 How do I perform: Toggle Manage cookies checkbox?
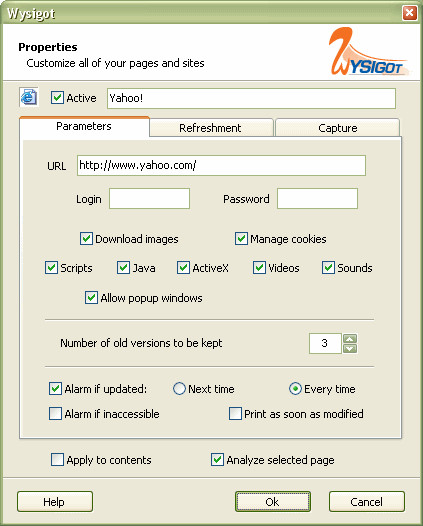241,239
